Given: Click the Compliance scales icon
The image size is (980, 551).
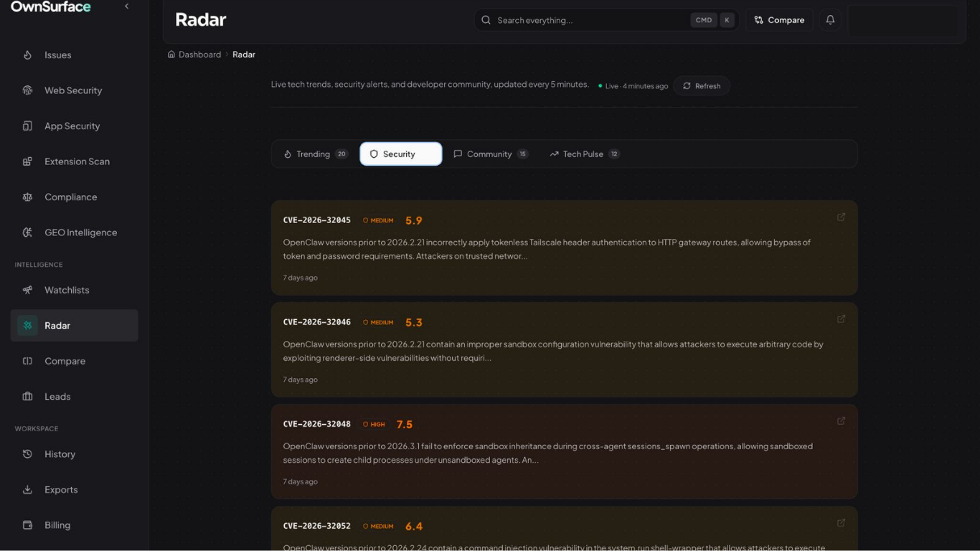Looking at the screenshot, I should click(27, 197).
